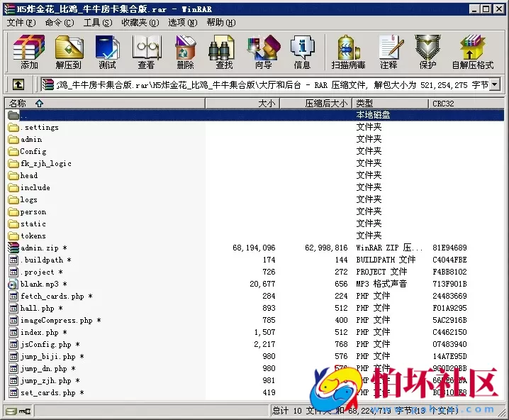
Task: Click the 解压到 (Extract to) toolbar icon
Action: coord(69,52)
